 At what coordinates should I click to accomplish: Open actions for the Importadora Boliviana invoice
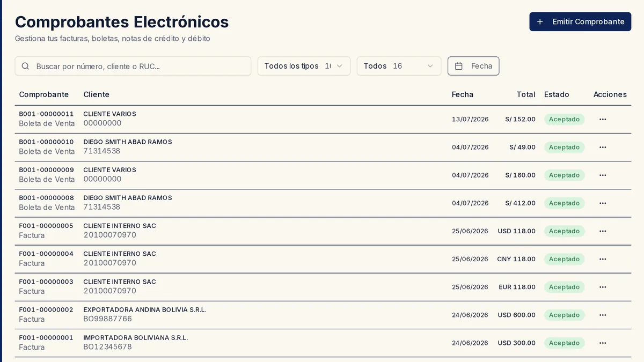click(603, 343)
